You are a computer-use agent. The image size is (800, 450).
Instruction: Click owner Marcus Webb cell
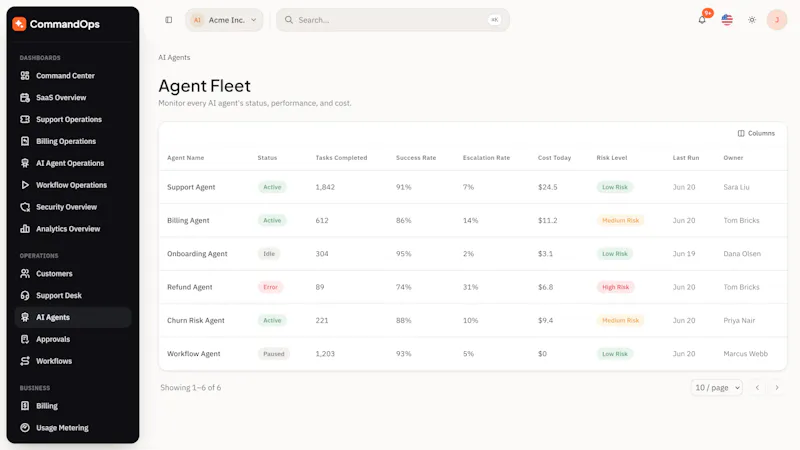(x=745, y=354)
